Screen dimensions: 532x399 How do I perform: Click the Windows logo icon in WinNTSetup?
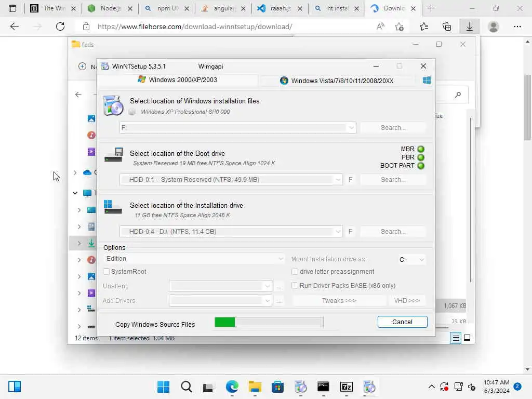point(427,81)
